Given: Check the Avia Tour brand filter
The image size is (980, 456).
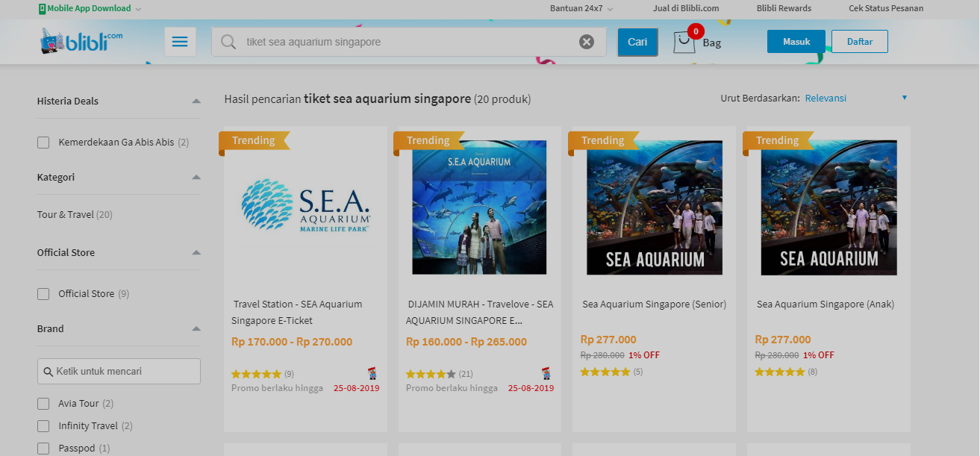Looking at the screenshot, I should 43,404.
